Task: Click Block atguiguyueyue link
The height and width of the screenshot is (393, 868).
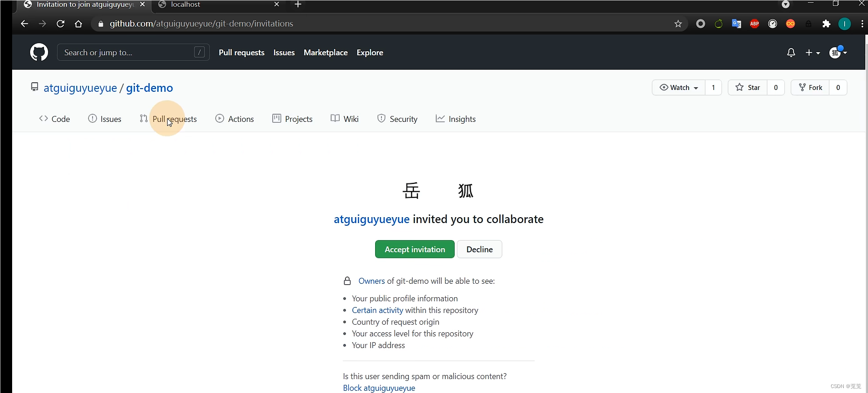Action: 379,388
